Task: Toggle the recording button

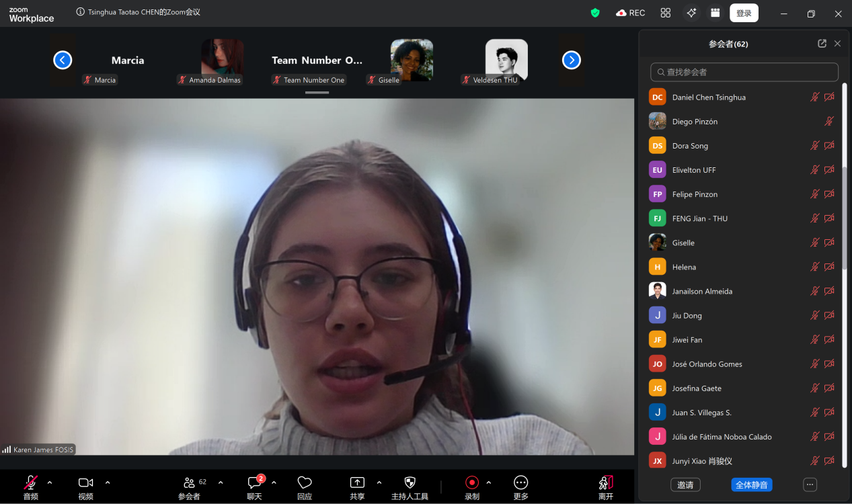Action: pyautogui.click(x=472, y=483)
